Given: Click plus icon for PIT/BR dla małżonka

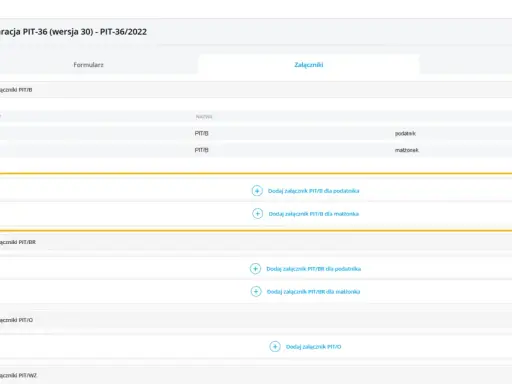Looking at the screenshot, I should (256, 291).
